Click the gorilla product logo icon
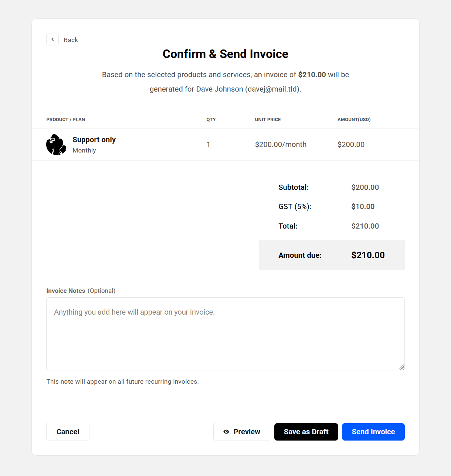The width and height of the screenshot is (451, 476). pos(56,144)
